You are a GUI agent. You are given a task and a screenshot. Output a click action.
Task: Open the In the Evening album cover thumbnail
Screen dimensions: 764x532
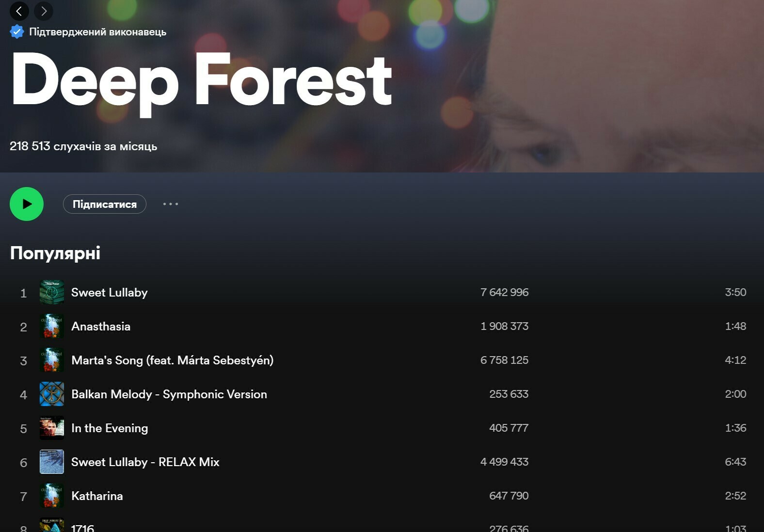[x=52, y=428]
